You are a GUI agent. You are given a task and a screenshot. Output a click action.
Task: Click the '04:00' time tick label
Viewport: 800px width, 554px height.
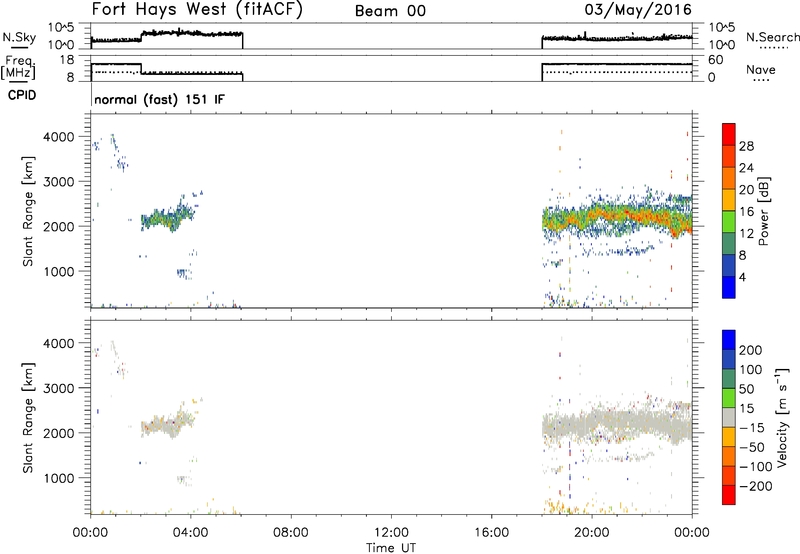click(x=191, y=533)
